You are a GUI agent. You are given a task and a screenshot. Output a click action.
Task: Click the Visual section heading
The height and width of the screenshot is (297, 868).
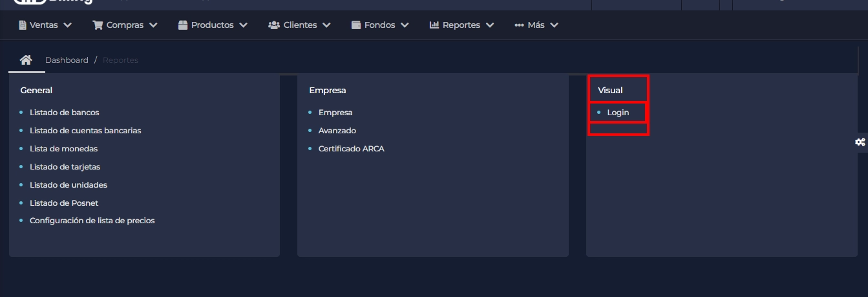(611, 91)
